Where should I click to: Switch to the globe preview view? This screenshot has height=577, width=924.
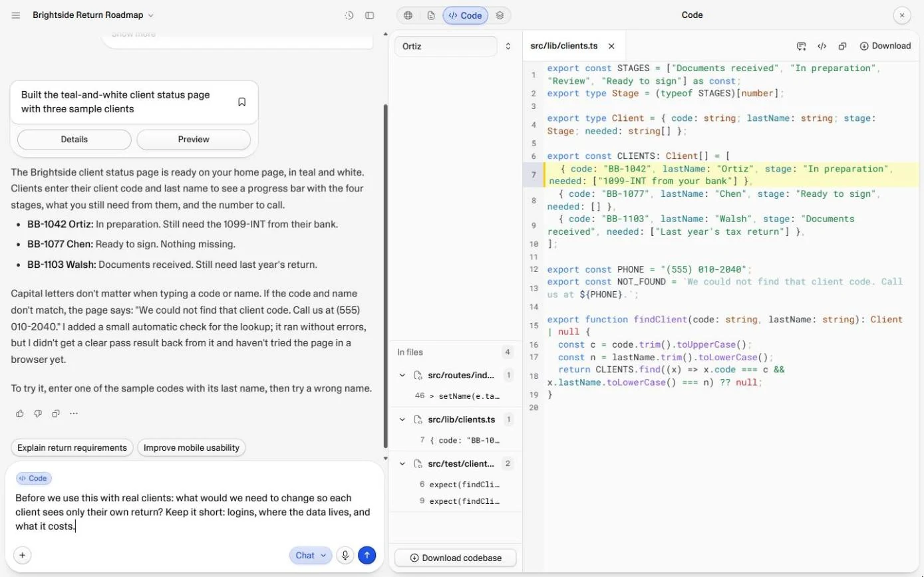[408, 15]
